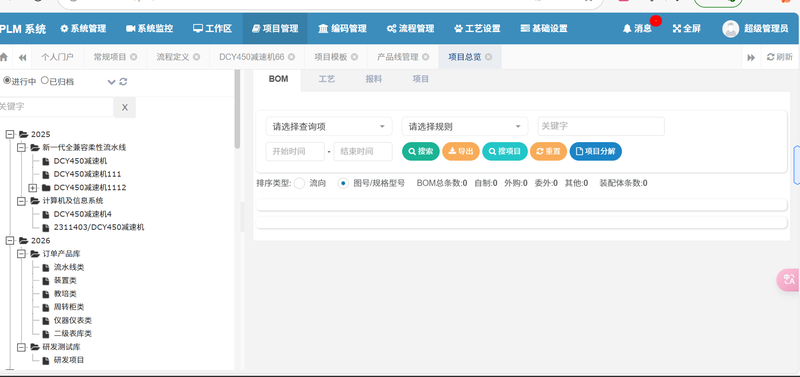The height and width of the screenshot is (377, 800).
Task: Expand the DCY450减速机1112 node
Action: [x=33, y=187]
